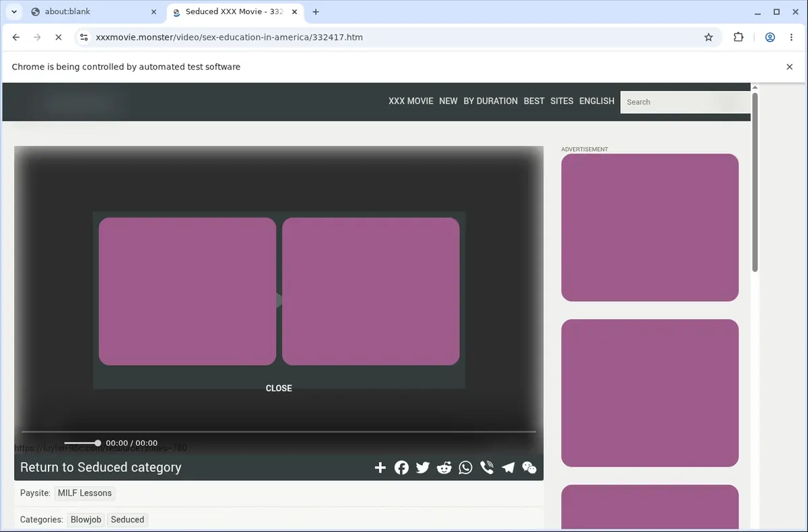Maximize the Chrome window

click(776, 11)
